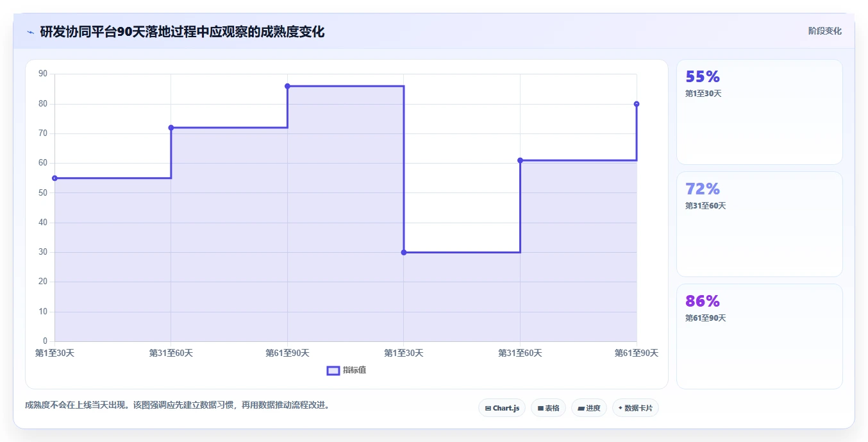
Task: Click the 第1至30天 caption under 55%
Action: (703, 94)
